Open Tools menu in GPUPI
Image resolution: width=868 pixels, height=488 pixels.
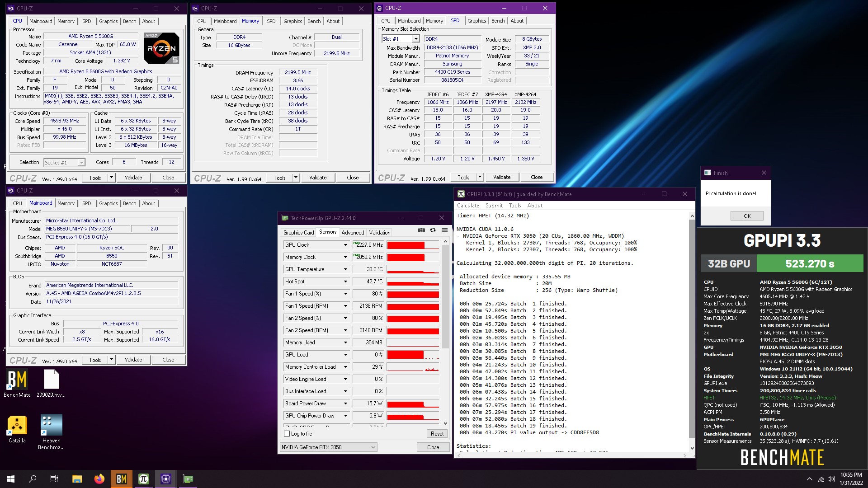[x=515, y=206]
